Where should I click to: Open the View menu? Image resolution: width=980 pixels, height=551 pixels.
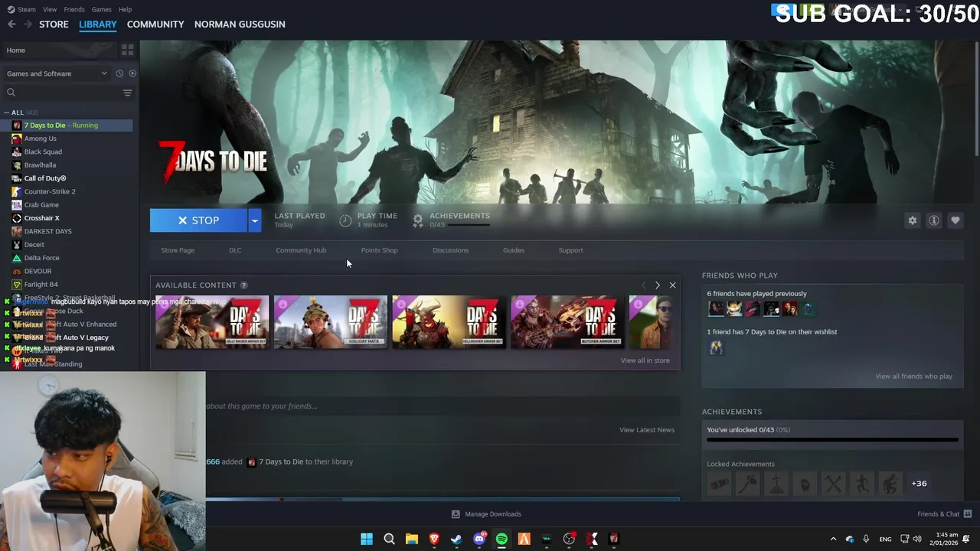click(50, 9)
